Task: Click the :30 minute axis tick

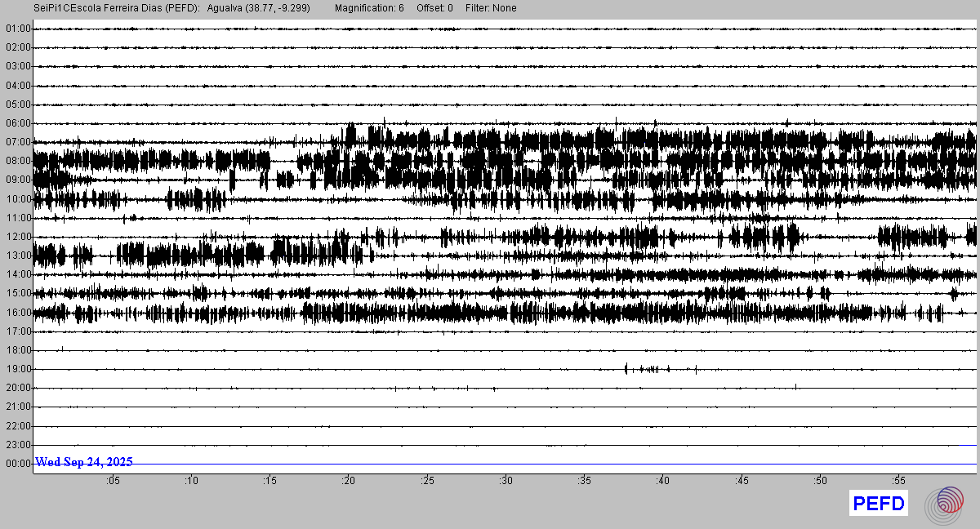Action: tap(506, 481)
